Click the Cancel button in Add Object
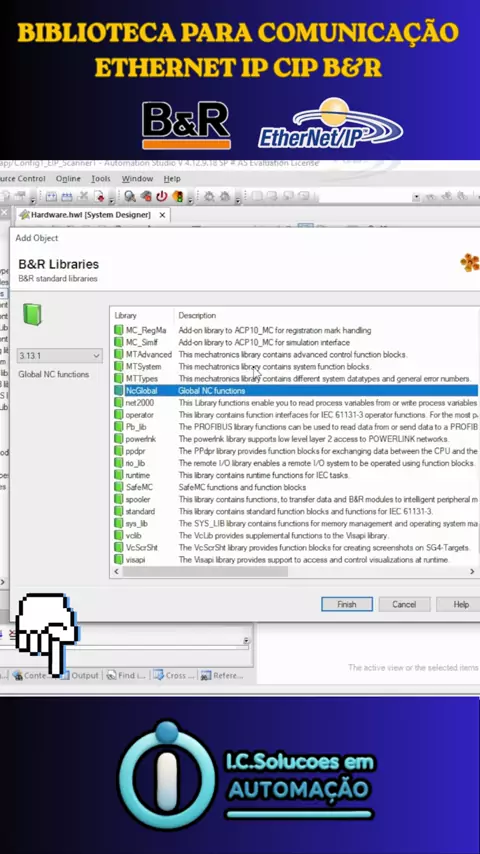Screen dimensions: 480x854 pos(404,604)
